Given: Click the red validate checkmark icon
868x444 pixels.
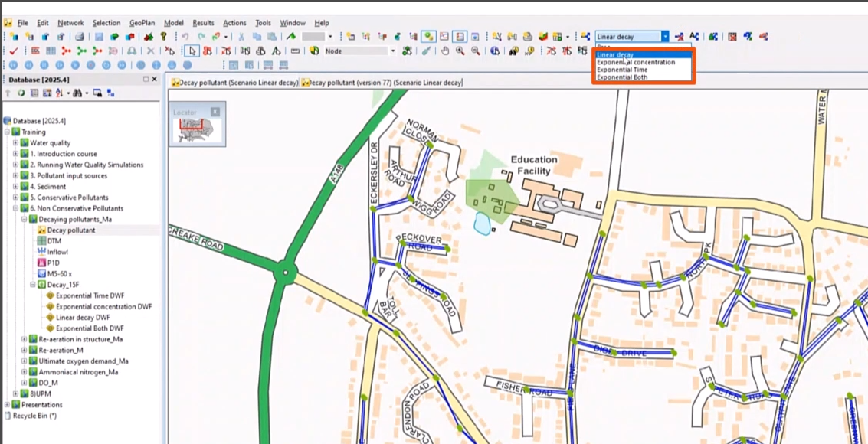Looking at the screenshot, I should (13, 51).
